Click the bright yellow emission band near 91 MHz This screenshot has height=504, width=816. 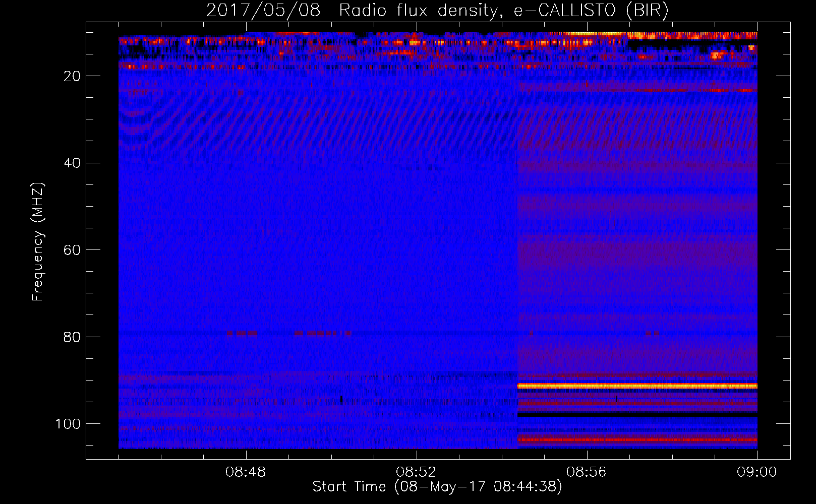pos(637,386)
